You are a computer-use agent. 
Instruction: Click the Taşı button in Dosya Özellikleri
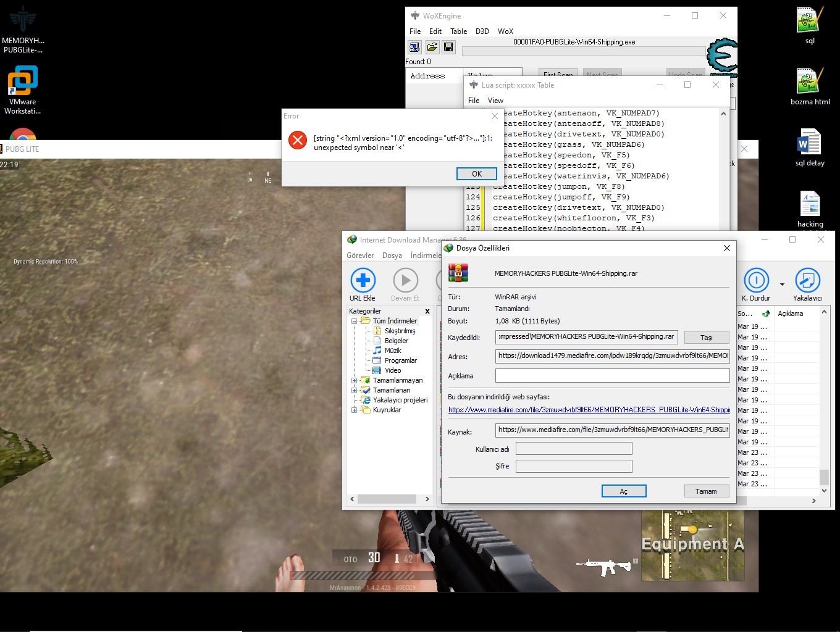click(707, 338)
